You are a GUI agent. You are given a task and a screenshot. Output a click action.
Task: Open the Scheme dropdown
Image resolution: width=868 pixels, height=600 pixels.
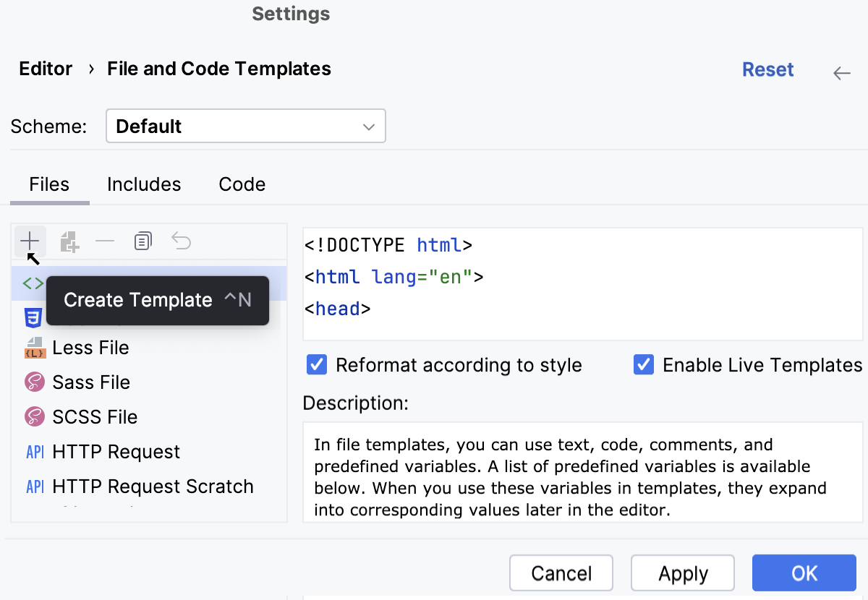(245, 127)
